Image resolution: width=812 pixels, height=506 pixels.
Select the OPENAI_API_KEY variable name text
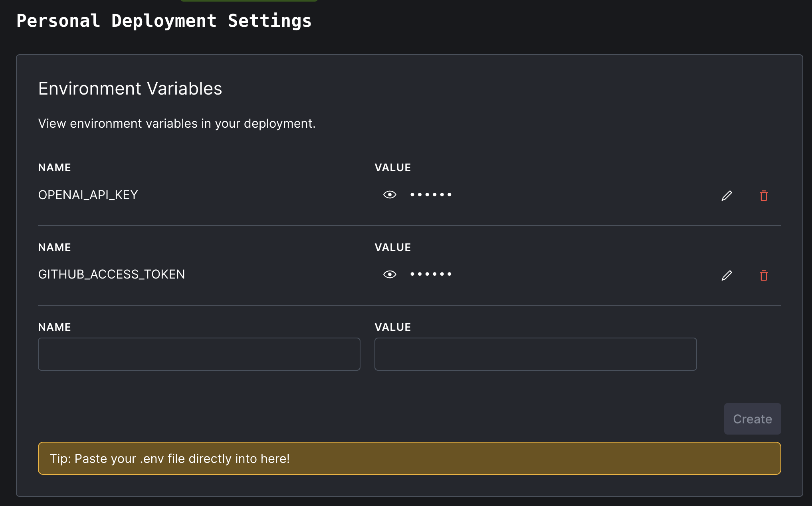pos(88,195)
